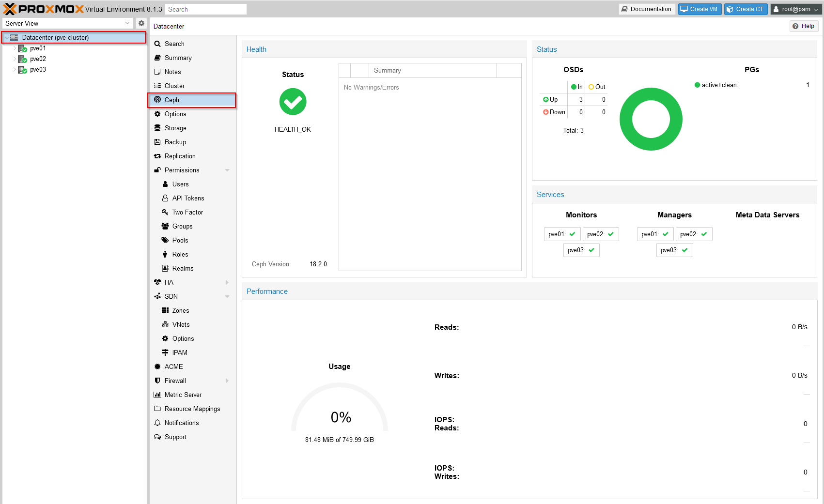Click the pve02 manager status box
Viewport: 824px width, 504px height.
click(x=694, y=234)
